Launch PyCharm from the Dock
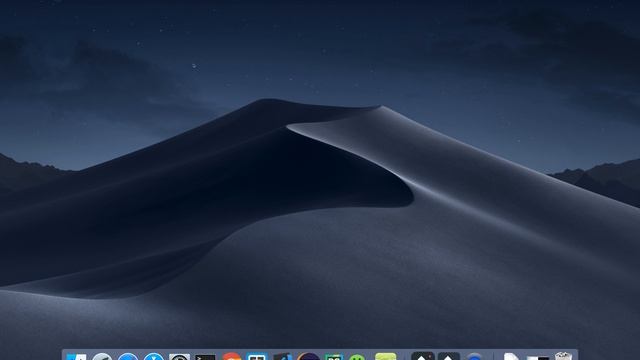The image size is (640, 360). point(333,357)
